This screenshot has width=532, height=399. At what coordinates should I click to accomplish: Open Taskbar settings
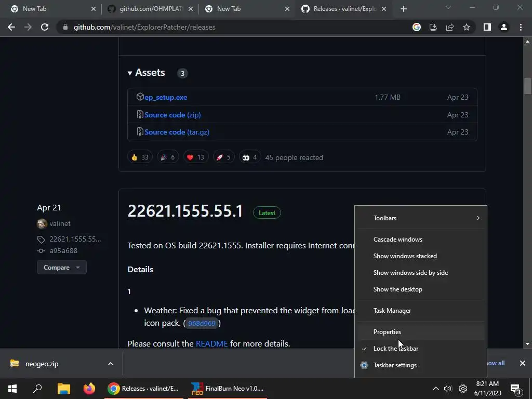point(420,365)
